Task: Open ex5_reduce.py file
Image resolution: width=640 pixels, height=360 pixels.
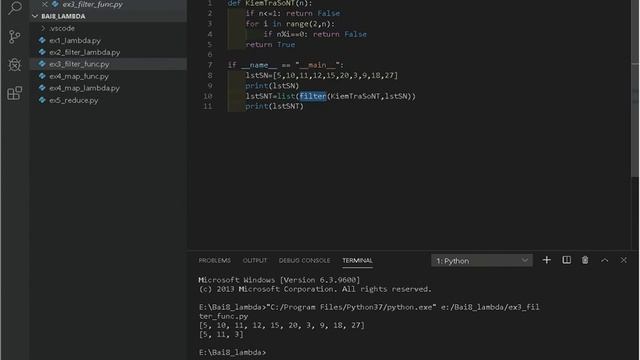Action: (73, 100)
